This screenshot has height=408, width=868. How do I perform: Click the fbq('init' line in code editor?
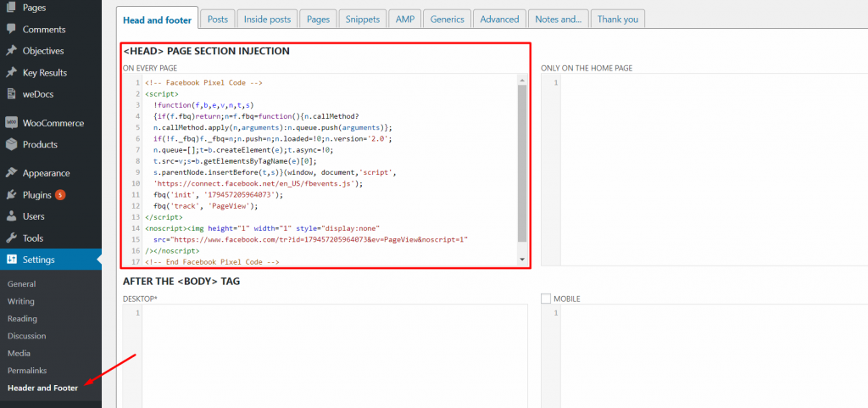click(218, 194)
